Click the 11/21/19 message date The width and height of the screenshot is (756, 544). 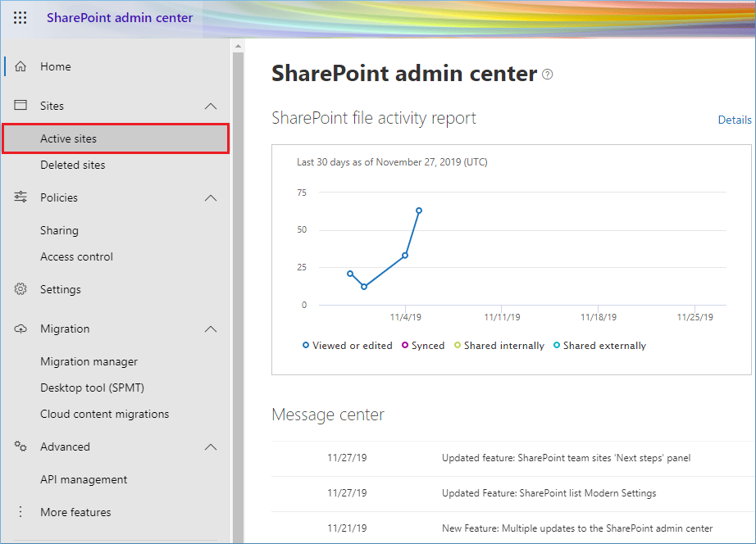pos(347,528)
